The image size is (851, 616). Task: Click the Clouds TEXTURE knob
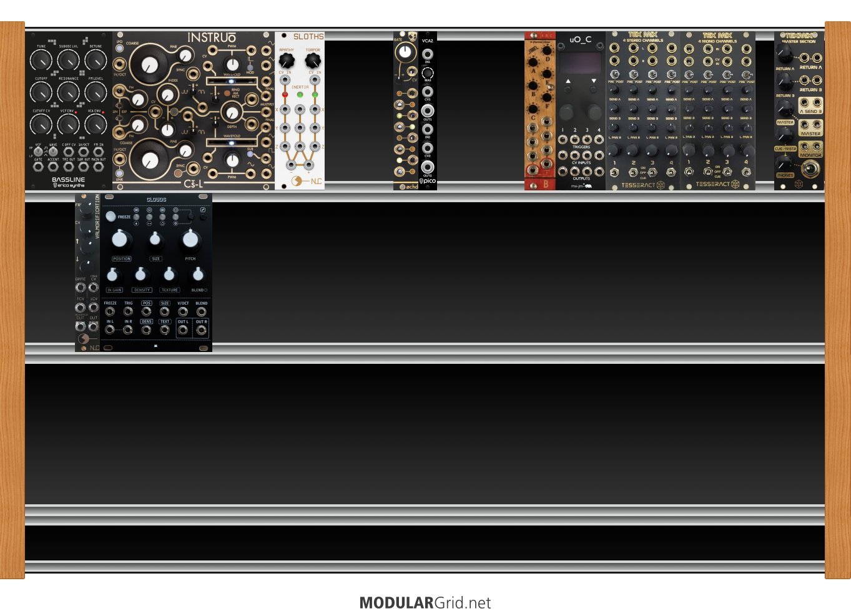click(x=169, y=275)
